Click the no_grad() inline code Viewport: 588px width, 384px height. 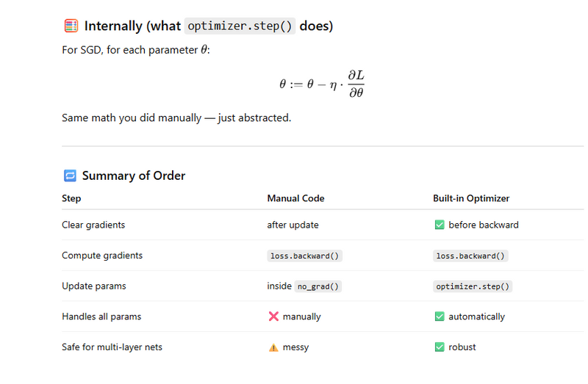click(x=318, y=286)
